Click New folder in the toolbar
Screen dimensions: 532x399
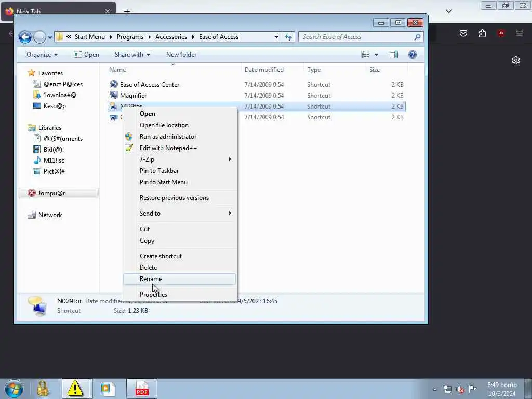coord(181,55)
